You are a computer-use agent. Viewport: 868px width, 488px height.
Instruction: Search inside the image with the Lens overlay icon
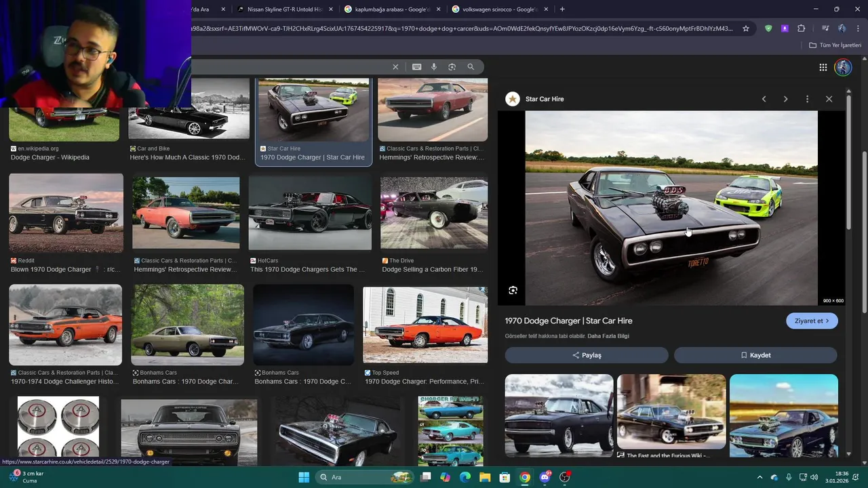(513, 290)
